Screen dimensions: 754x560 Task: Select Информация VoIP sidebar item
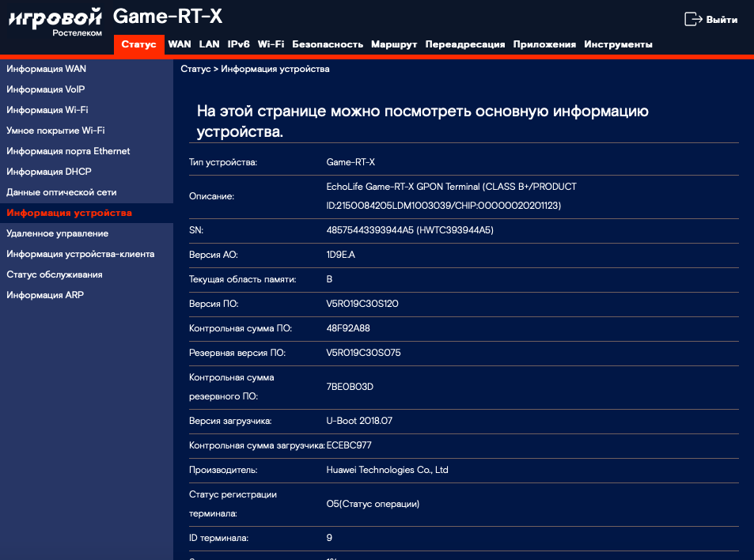(46, 89)
